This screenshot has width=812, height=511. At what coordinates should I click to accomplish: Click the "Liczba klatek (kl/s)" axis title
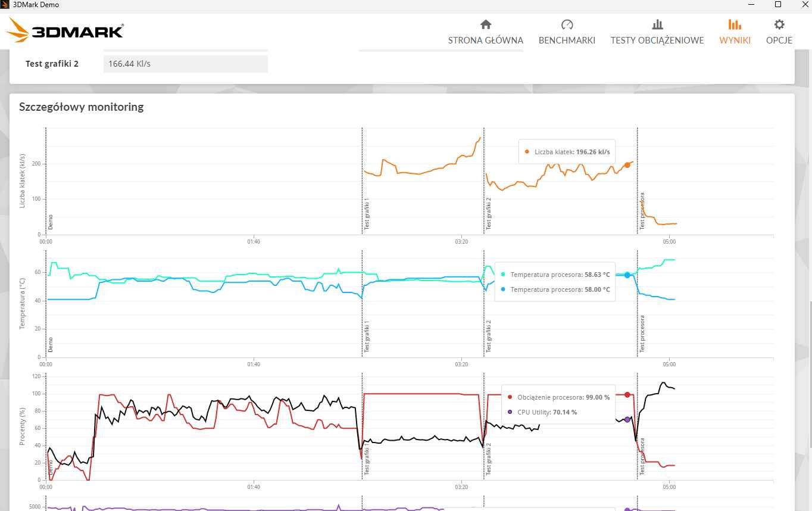(x=23, y=180)
